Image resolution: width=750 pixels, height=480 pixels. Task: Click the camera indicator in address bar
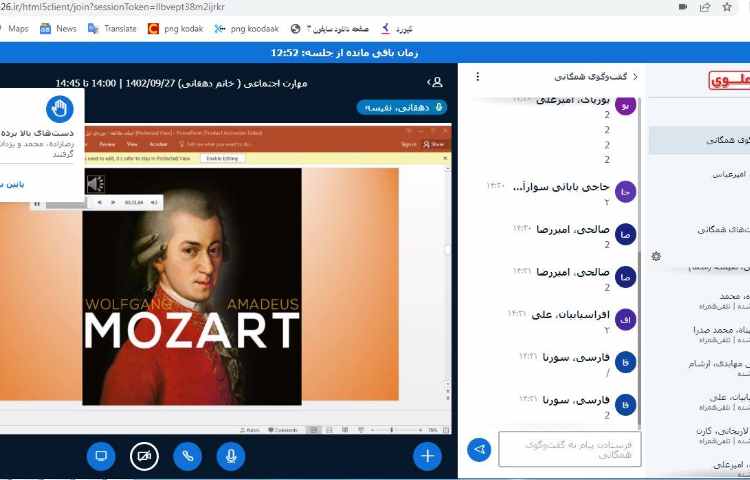683,7
